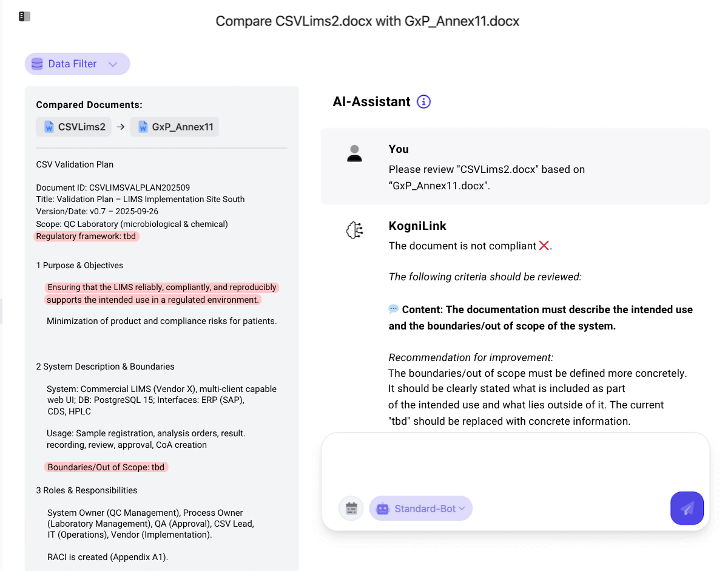Image resolution: width=728 pixels, height=571 pixels.
Task: Expand the collapsed tab on the left screen edge
Action: click(2, 311)
